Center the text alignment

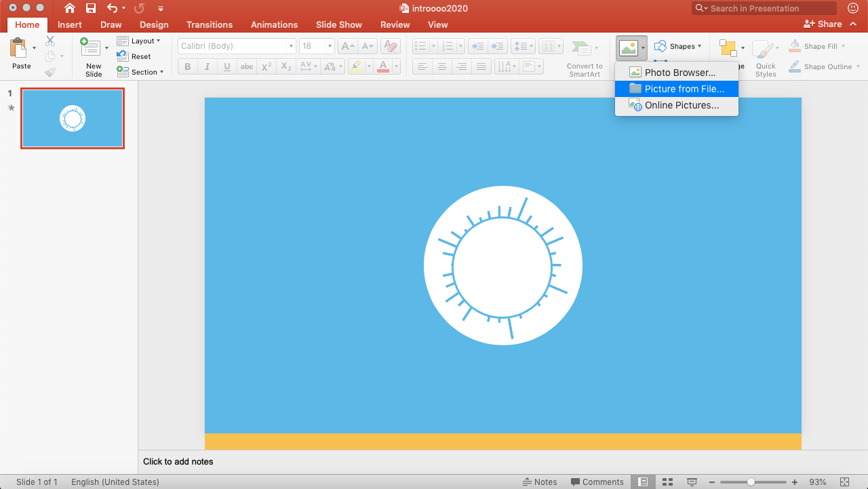click(x=442, y=66)
